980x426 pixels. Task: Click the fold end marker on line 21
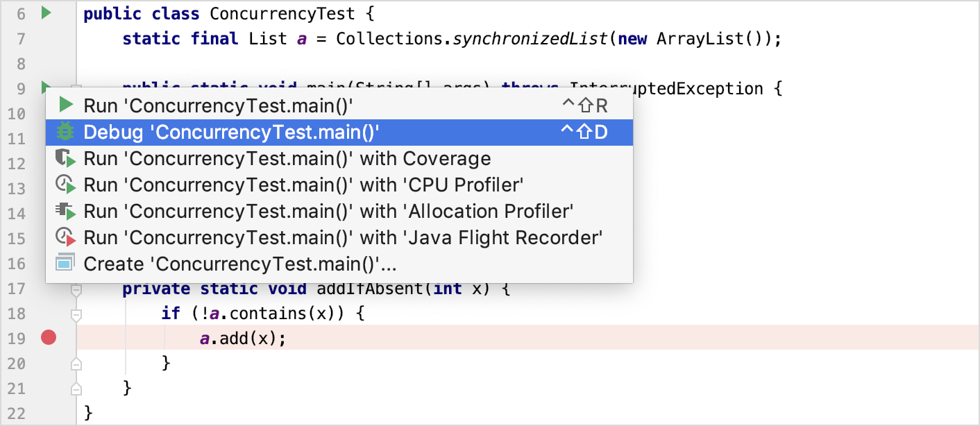76,389
